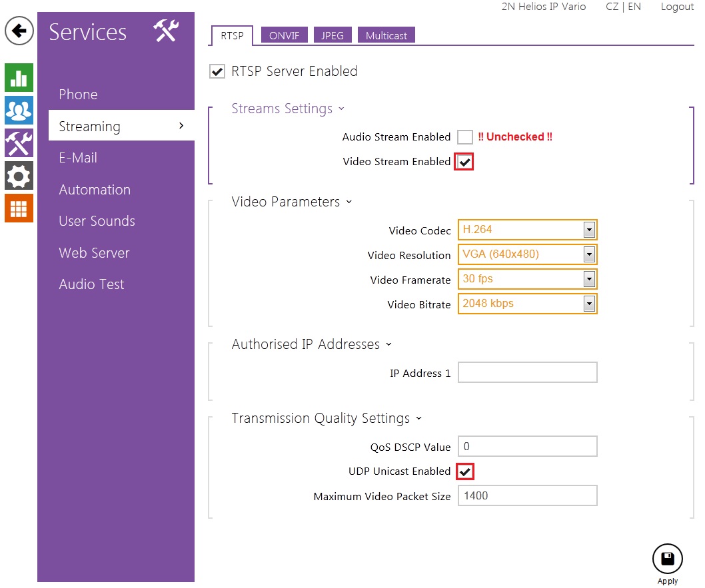Image resolution: width=705 pixels, height=588 pixels.
Task: Open the Video Bitrate dropdown
Action: point(588,304)
